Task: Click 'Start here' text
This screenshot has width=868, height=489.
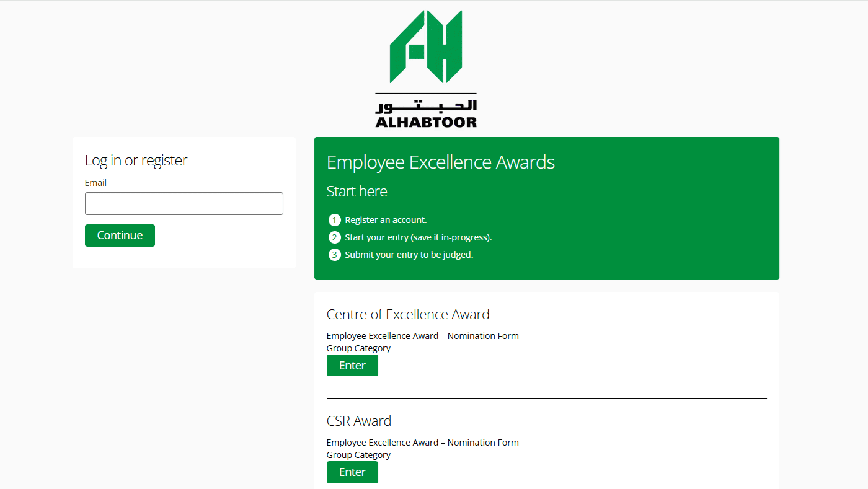Action: pyautogui.click(x=357, y=192)
